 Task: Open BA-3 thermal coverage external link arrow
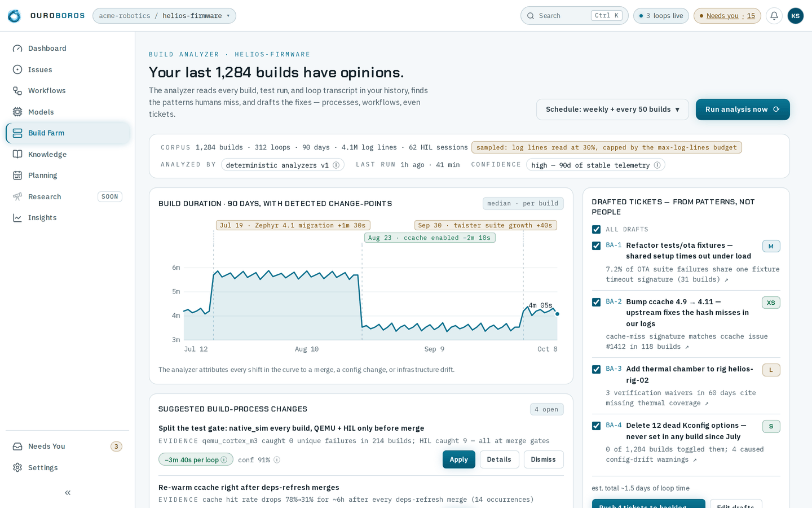pos(707,404)
